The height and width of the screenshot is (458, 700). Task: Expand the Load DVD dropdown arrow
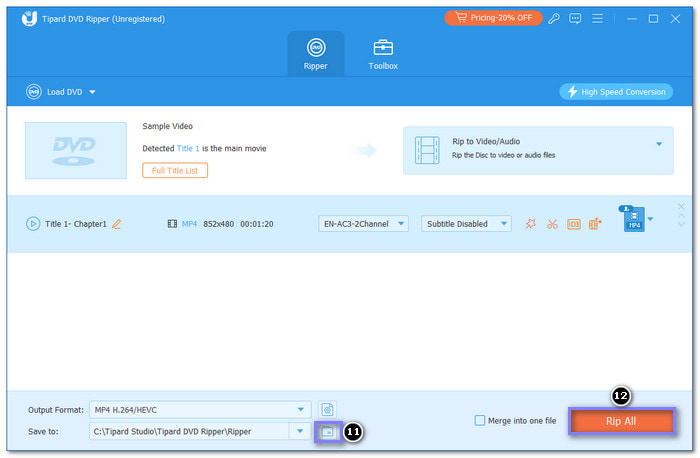(x=92, y=92)
